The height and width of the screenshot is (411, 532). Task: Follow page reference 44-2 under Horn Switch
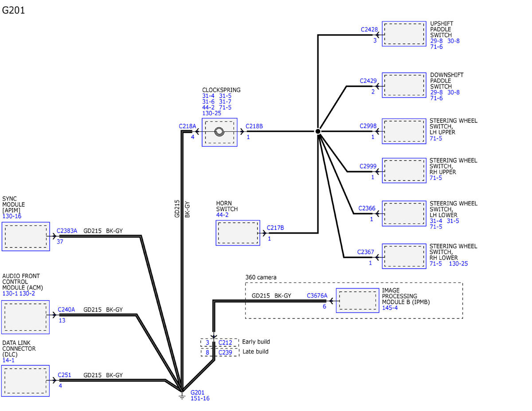point(223,215)
